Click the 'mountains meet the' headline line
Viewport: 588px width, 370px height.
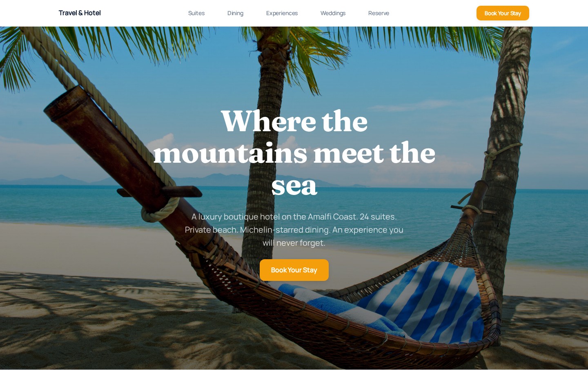294,153
